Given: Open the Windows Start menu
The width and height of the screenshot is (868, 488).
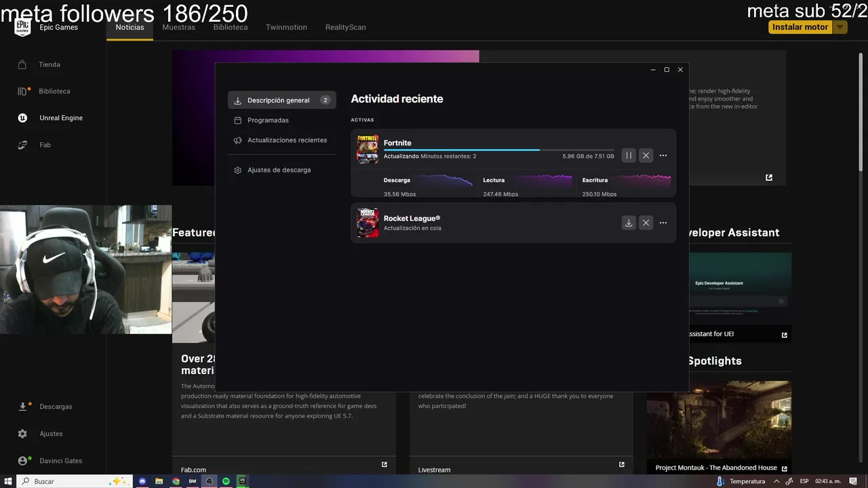Looking at the screenshot, I should point(8,481).
